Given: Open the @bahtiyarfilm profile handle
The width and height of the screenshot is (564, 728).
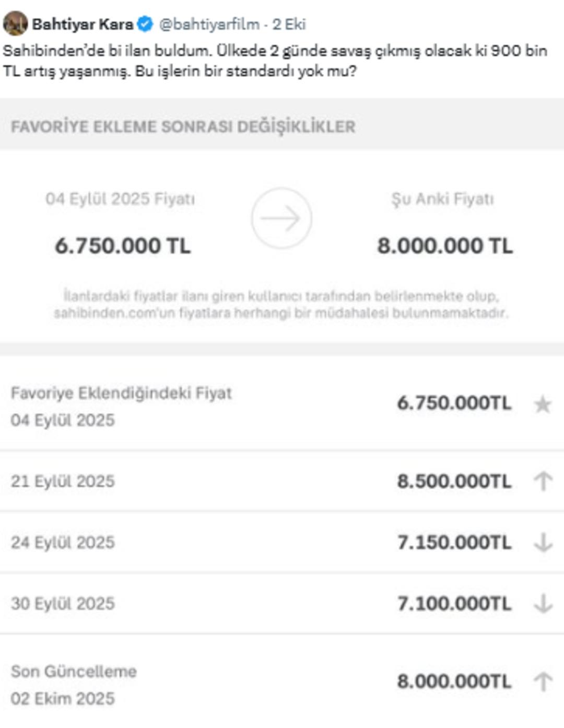Looking at the screenshot, I should pyautogui.click(x=209, y=24).
